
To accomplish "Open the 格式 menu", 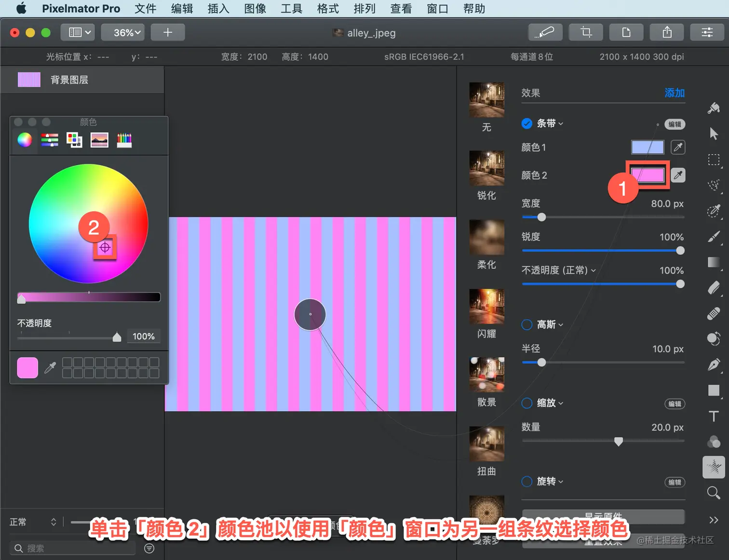I will point(328,9).
